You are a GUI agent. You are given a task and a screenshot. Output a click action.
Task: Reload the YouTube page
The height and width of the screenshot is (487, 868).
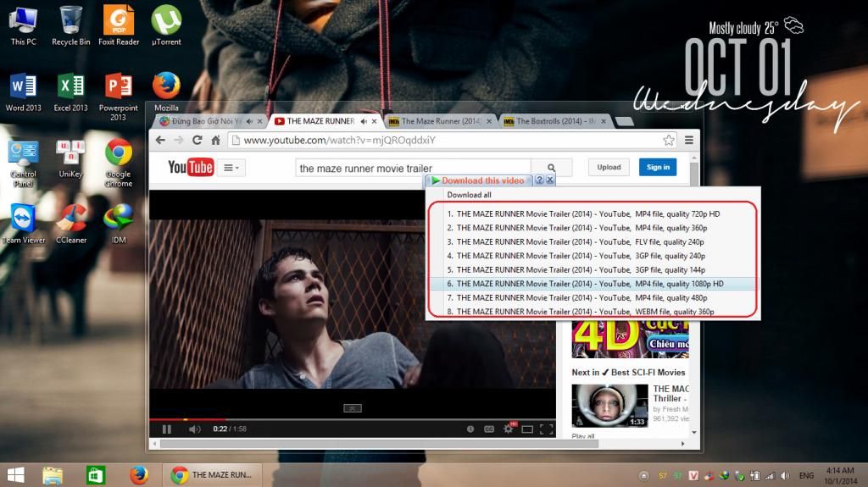[197, 140]
